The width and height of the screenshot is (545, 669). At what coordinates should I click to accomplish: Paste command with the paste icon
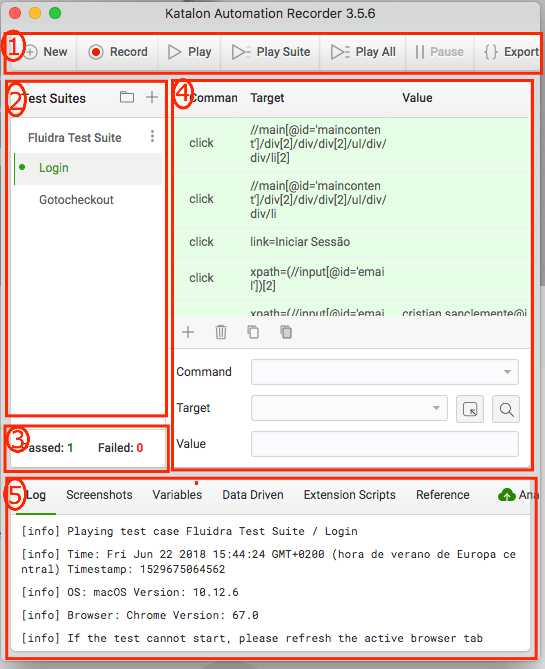(x=286, y=332)
